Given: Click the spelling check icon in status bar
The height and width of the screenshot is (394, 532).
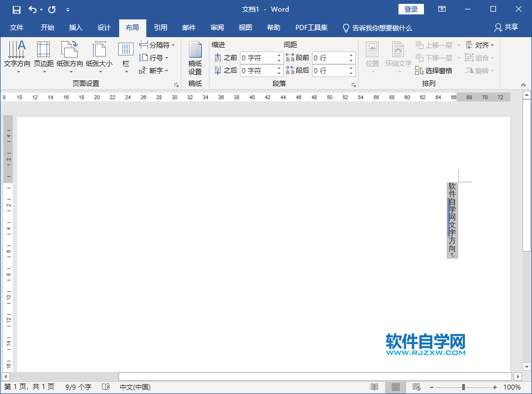Looking at the screenshot, I should [x=105, y=387].
